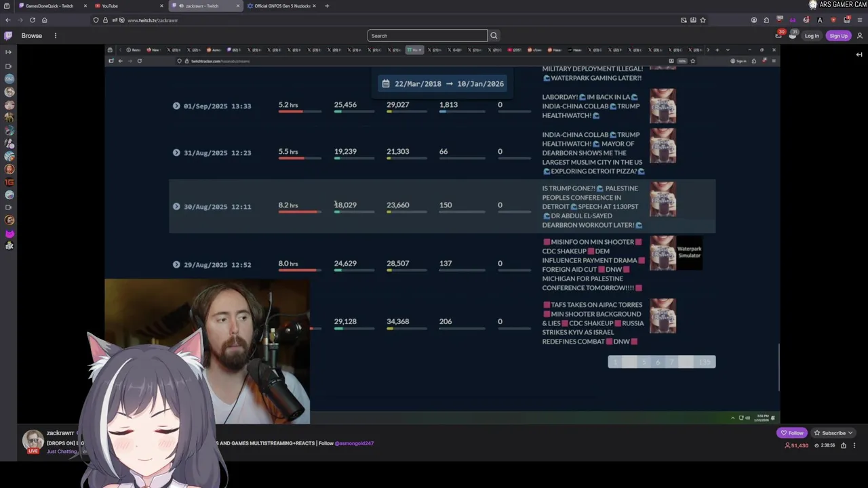
Task: Open a new tab in inner browser
Action: click(x=718, y=49)
